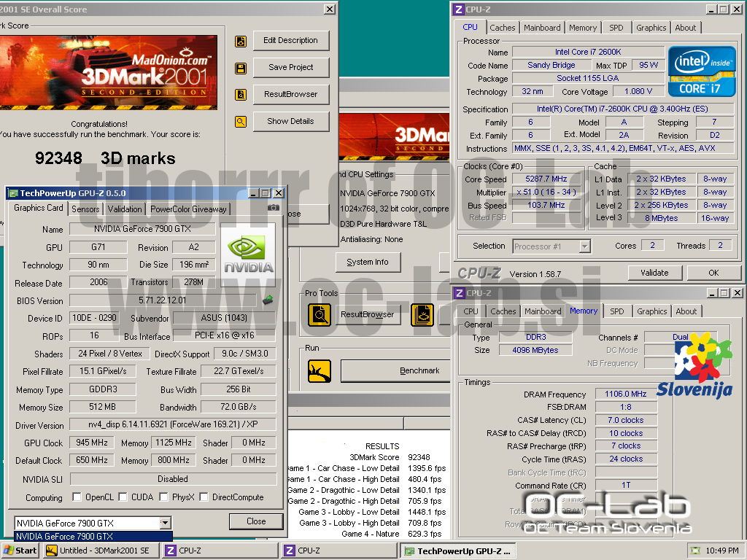Switch to the TechPowerUp GPU-Z taskbar item
Viewport: 747px width, 560px height.
pos(459,551)
